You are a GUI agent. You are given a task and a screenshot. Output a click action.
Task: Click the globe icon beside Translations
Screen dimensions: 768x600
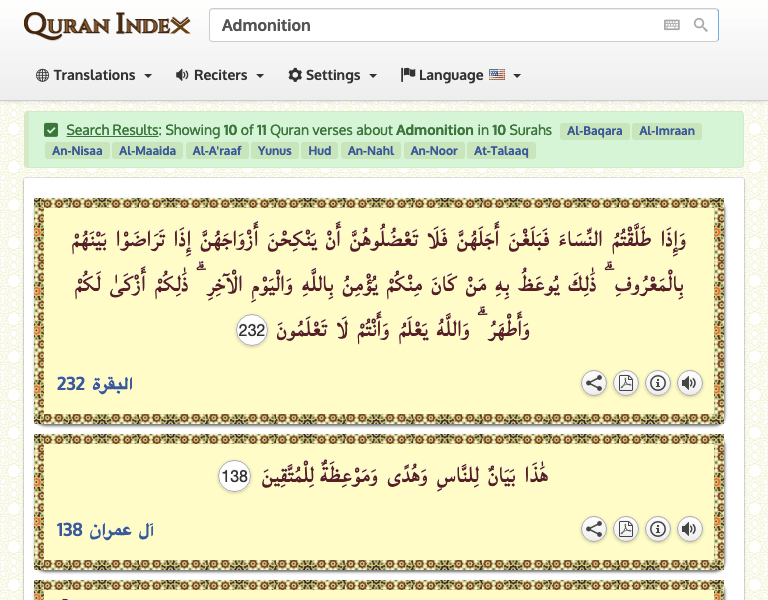tap(43, 75)
